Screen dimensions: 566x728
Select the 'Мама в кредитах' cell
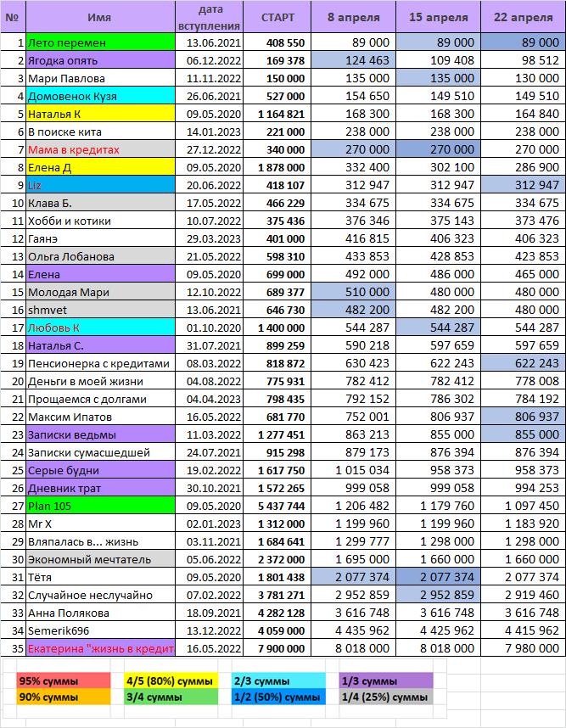(x=100, y=149)
